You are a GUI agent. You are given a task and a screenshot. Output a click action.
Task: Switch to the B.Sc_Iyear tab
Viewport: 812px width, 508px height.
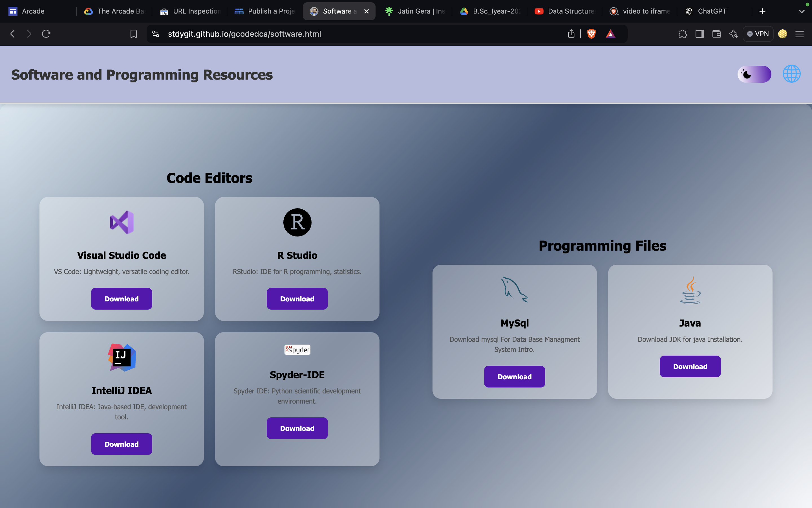tap(490, 11)
